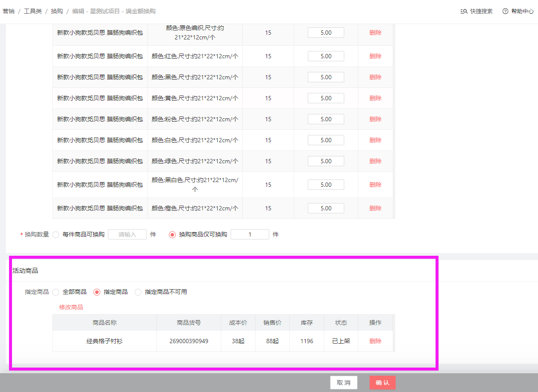The width and height of the screenshot is (538, 392).
Task: Choose 指定商品 radio button
Action: [97, 292]
